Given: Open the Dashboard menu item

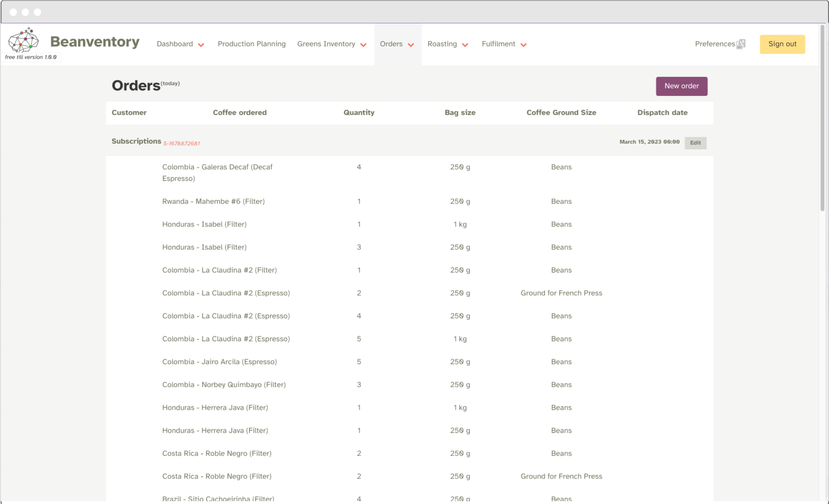Looking at the screenshot, I should coord(175,44).
